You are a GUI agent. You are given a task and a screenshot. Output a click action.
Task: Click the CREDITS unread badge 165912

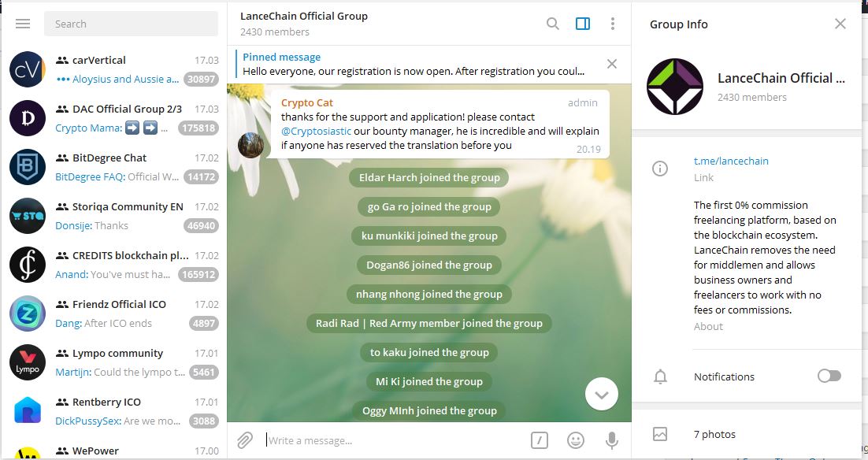(x=198, y=274)
